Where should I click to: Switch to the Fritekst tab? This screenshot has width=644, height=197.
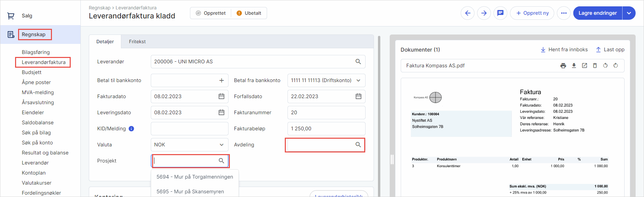[x=137, y=42]
